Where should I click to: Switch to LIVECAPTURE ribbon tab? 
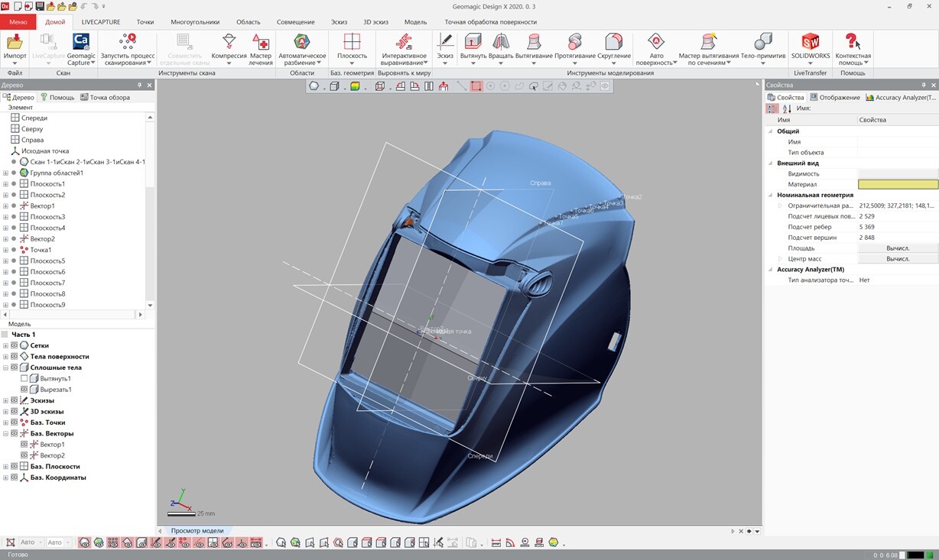coord(101,22)
